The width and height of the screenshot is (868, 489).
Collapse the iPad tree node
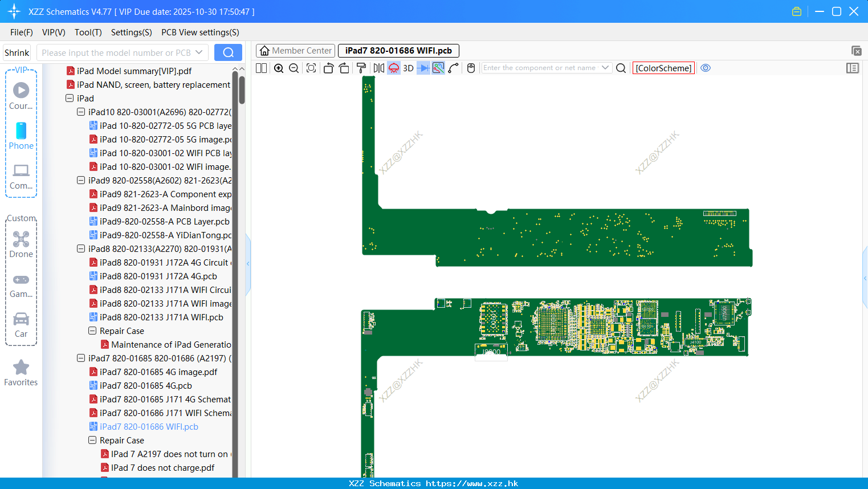click(70, 98)
